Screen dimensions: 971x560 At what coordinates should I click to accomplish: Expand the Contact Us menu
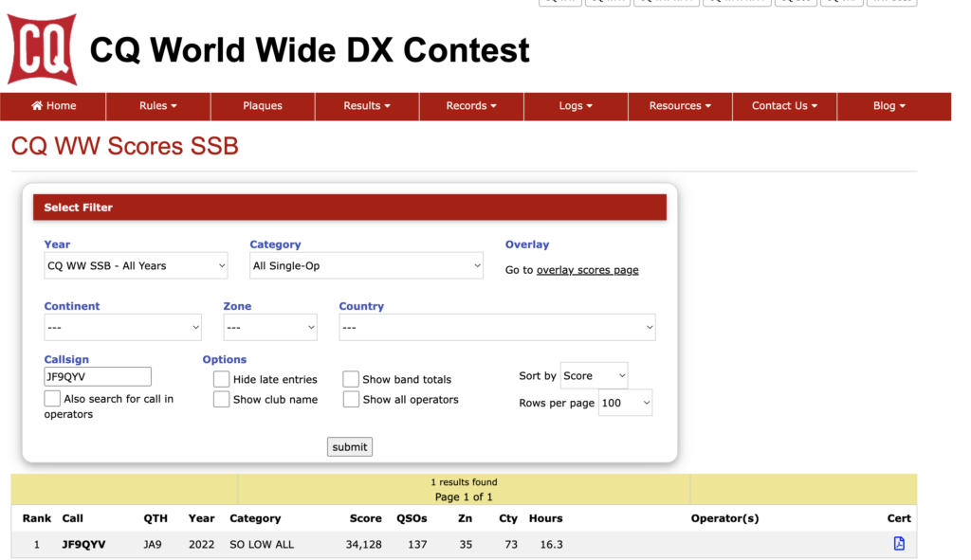pos(784,106)
